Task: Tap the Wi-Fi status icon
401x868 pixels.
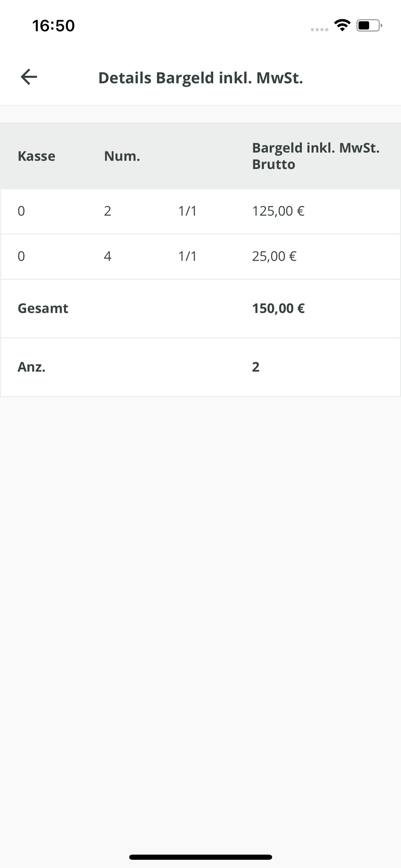Action: point(342,25)
